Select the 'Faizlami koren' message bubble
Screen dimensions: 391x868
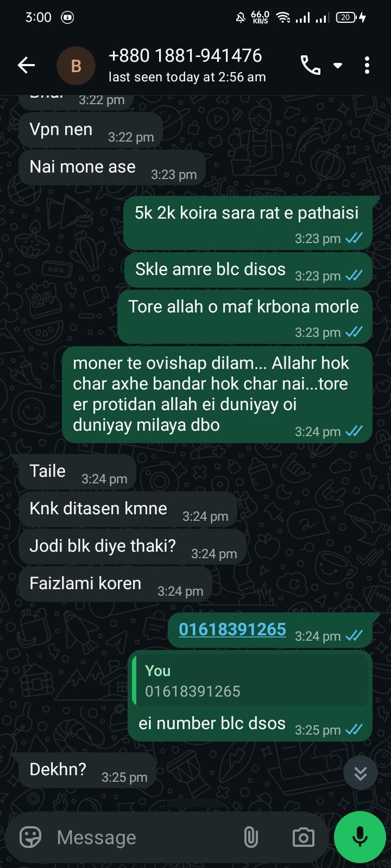[x=115, y=584]
